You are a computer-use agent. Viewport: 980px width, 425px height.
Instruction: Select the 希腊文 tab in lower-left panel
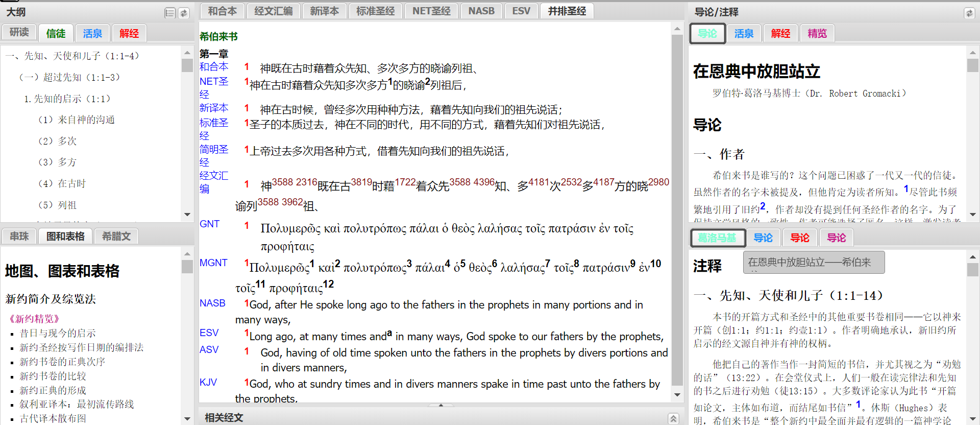[x=116, y=236]
